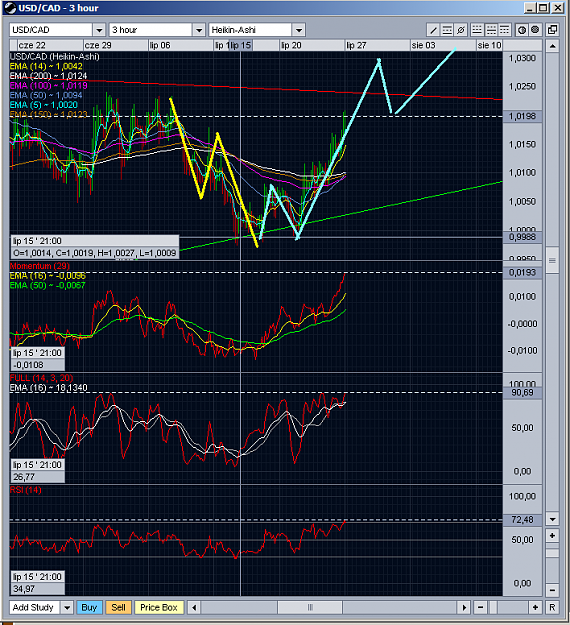The width and height of the screenshot is (570, 625).
Task: Open the 3 hour timeframe dropdown arrow
Action: [199, 30]
